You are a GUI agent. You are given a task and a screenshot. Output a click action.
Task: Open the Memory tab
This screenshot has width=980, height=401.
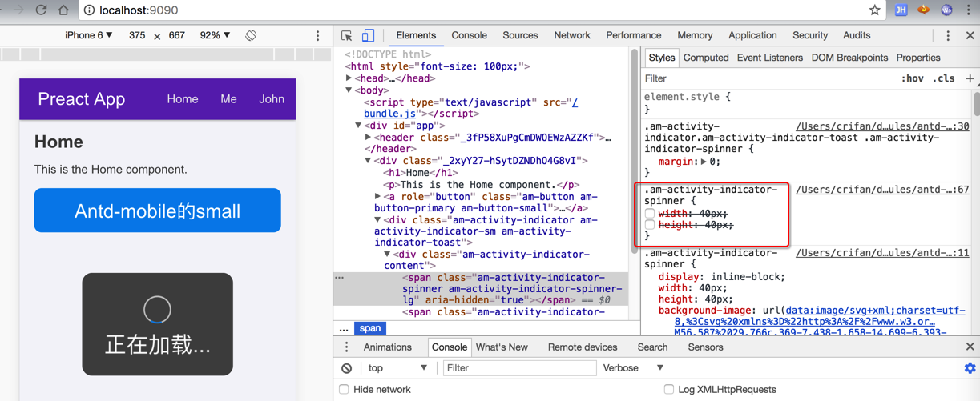(695, 35)
